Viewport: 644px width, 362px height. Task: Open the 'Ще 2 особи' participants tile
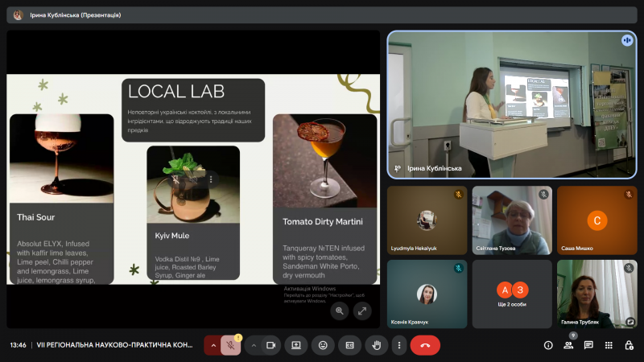tap(512, 293)
